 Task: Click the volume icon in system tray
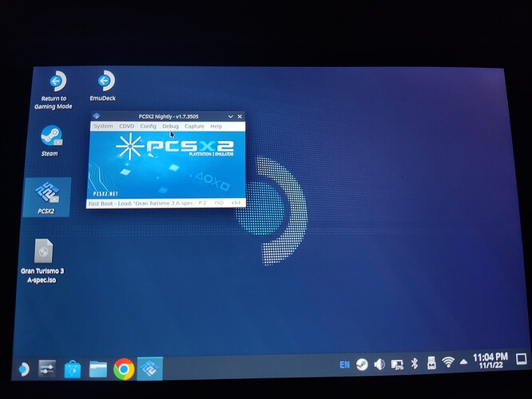tap(379, 364)
